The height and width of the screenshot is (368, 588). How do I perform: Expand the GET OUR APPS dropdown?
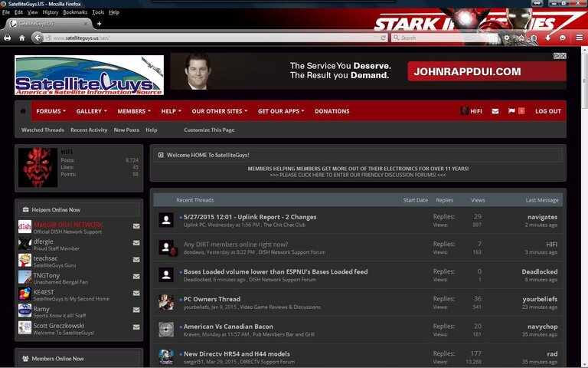click(x=281, y=111)
